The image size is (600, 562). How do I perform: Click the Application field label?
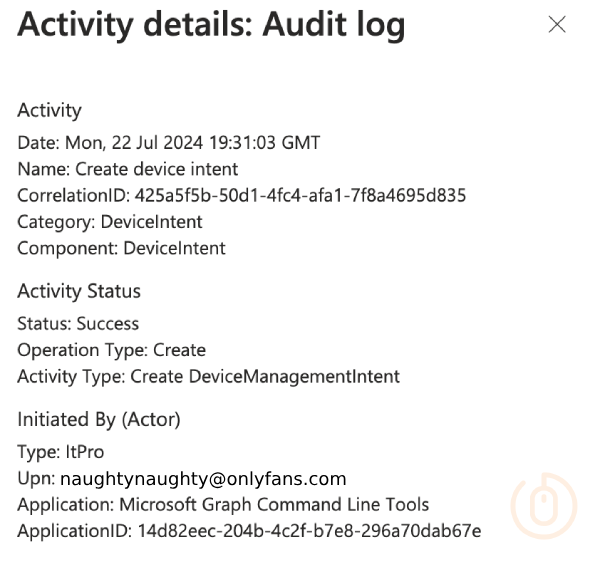pyautogui.click(x=65, y=505)
